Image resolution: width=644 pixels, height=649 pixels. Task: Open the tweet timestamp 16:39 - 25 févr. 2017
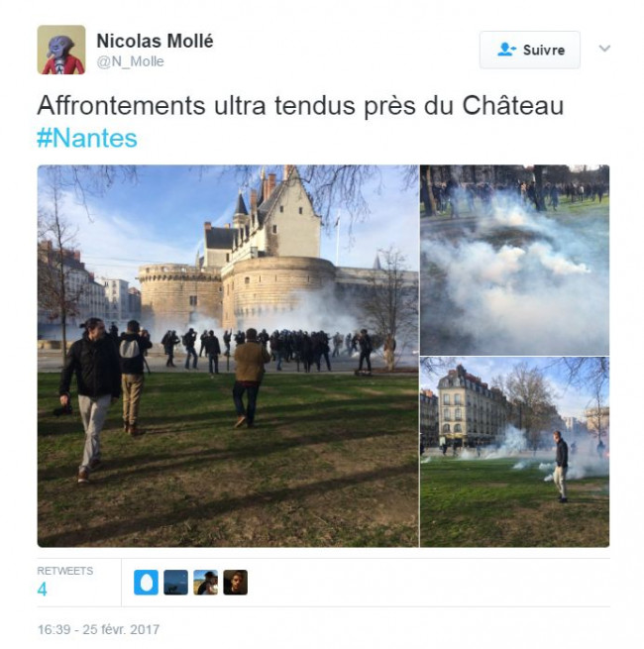(x=98, y=629)
